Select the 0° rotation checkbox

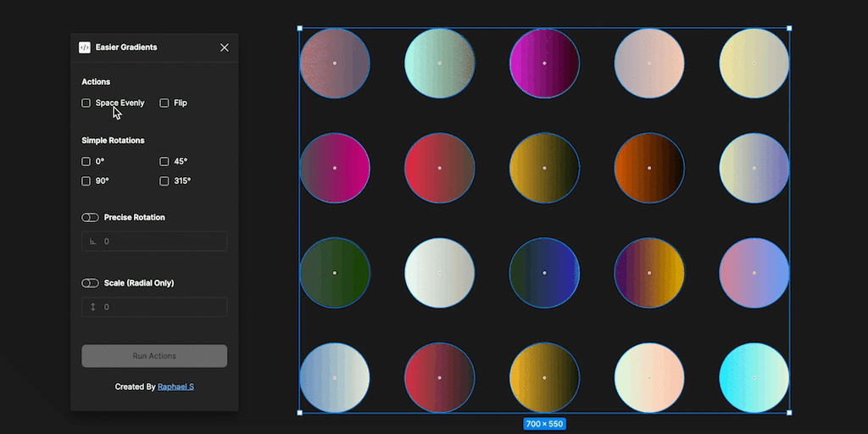[x=86, y=161]
